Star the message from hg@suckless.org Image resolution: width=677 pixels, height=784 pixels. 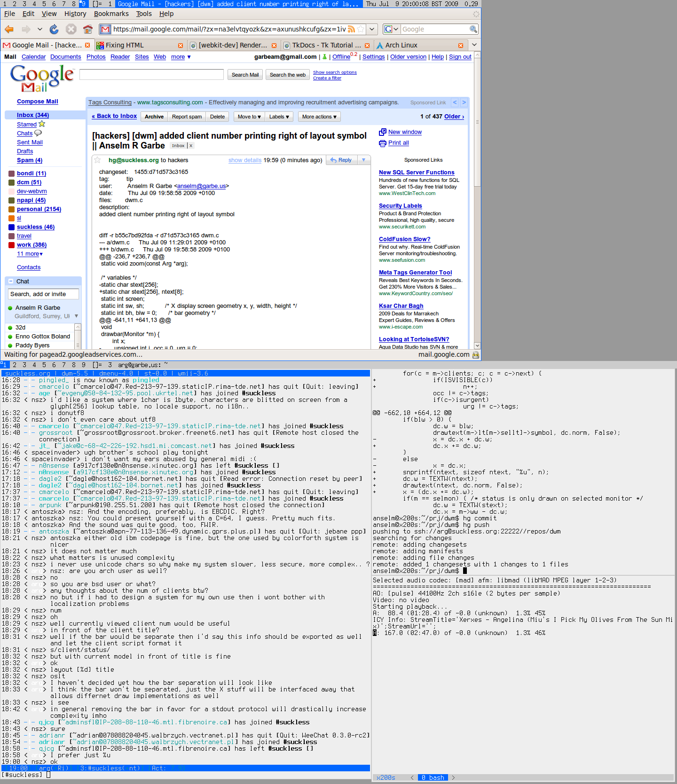98,160
